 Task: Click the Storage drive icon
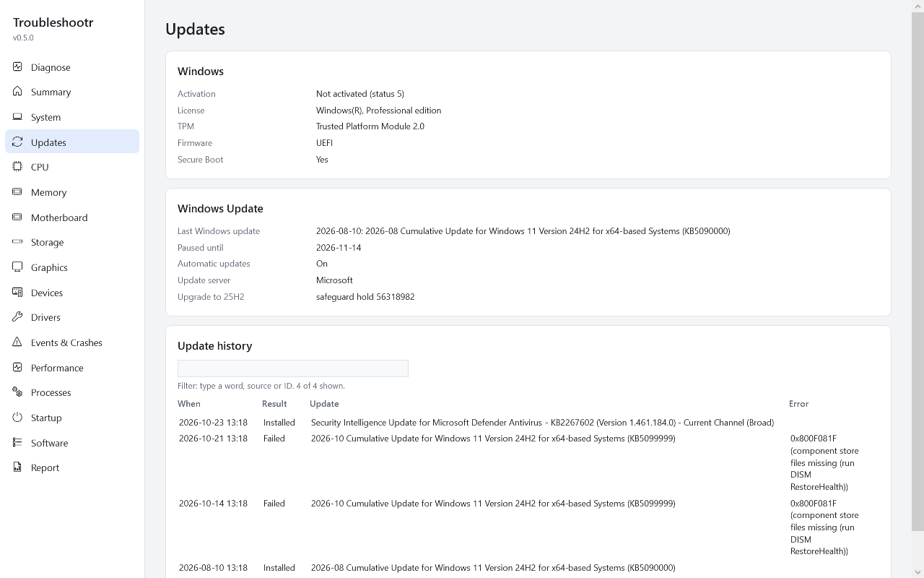[17, 242]
